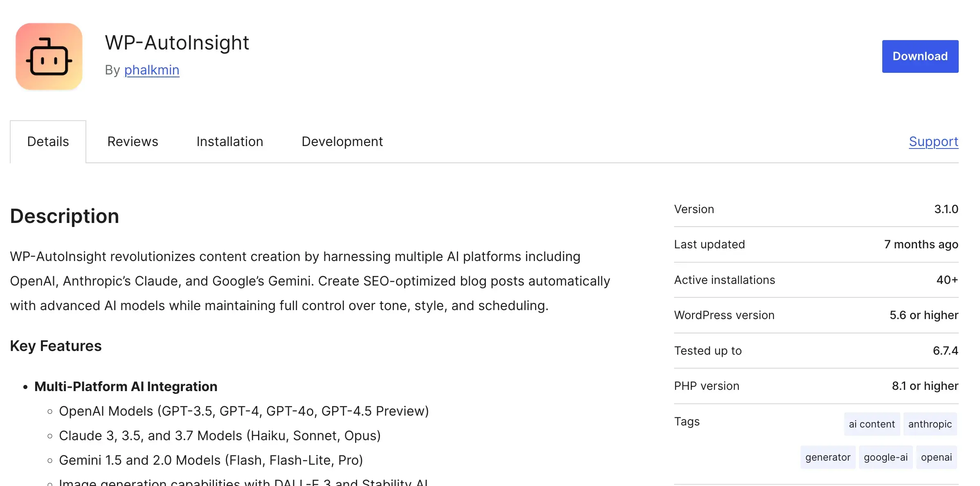The image size is (980, 486).
Task: Select the Details tab
Action: coord(48,142)
